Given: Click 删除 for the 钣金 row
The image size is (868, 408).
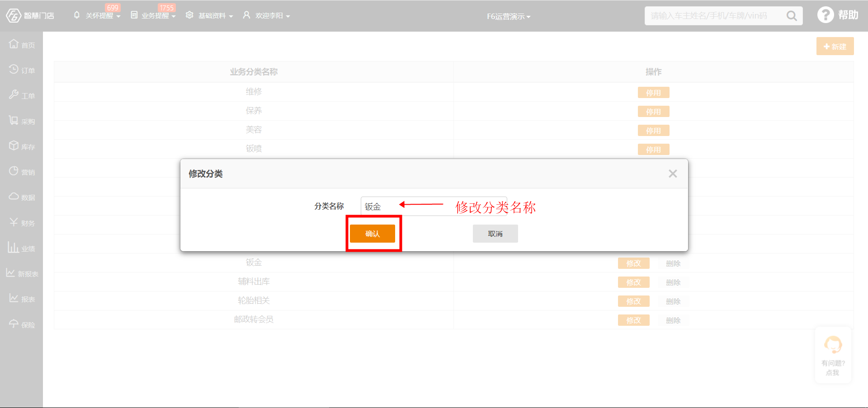Looking at the screenshot, I should tap(673, 263).
